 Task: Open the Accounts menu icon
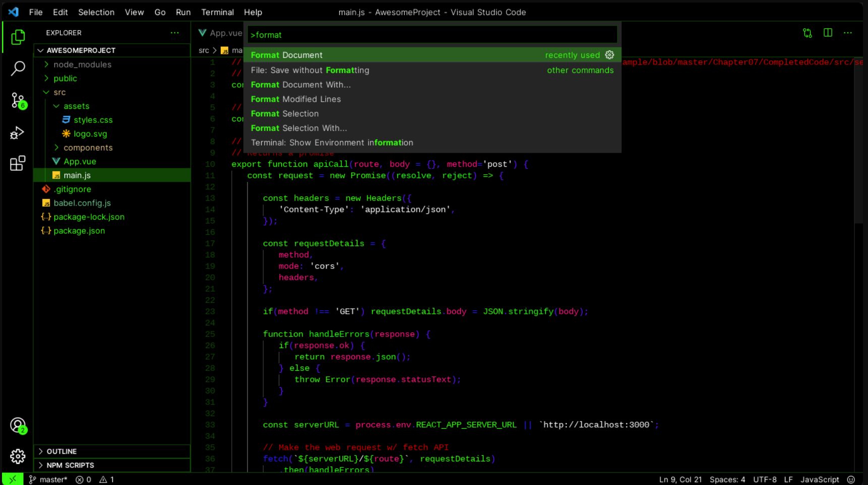[18, 426]
